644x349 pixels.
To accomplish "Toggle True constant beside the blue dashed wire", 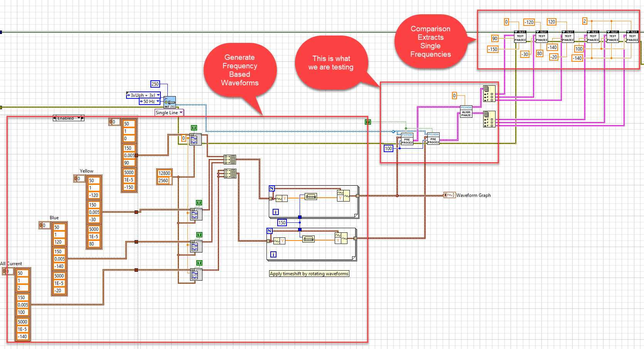I will tap(368, 122).
